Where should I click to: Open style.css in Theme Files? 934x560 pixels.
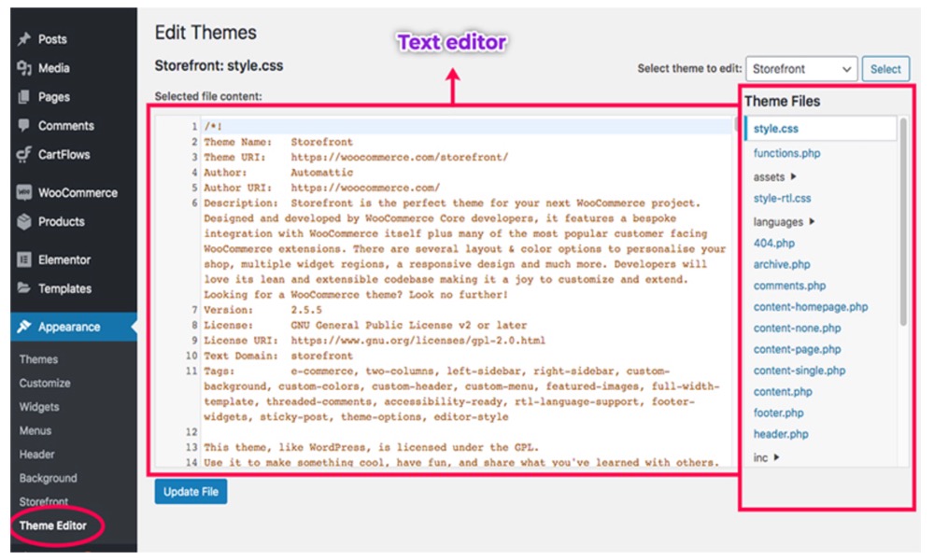point(775,129)
